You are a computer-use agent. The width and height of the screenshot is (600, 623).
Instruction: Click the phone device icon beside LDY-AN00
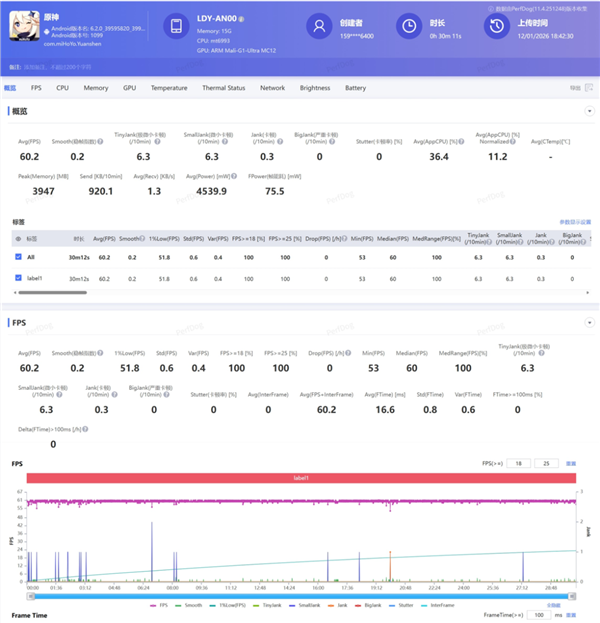tap(176, 26)
